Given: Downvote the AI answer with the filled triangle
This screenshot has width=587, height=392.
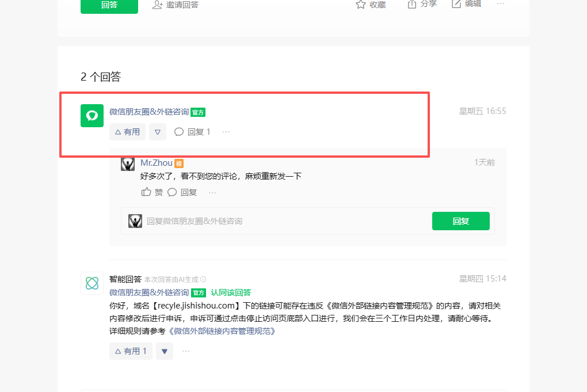Looking at the screenshot, I should coord(165,351).
